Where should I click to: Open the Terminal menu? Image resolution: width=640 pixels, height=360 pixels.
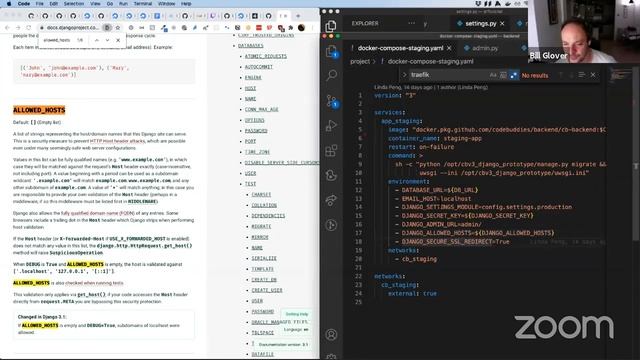[143, 4]
